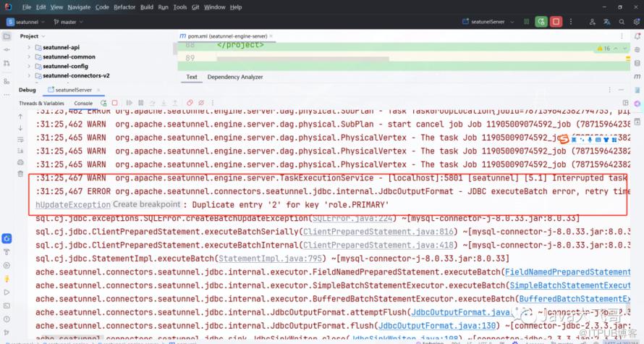Open the Problems tool window icon in left stripe
644x344 pixels.
(7, 319)
